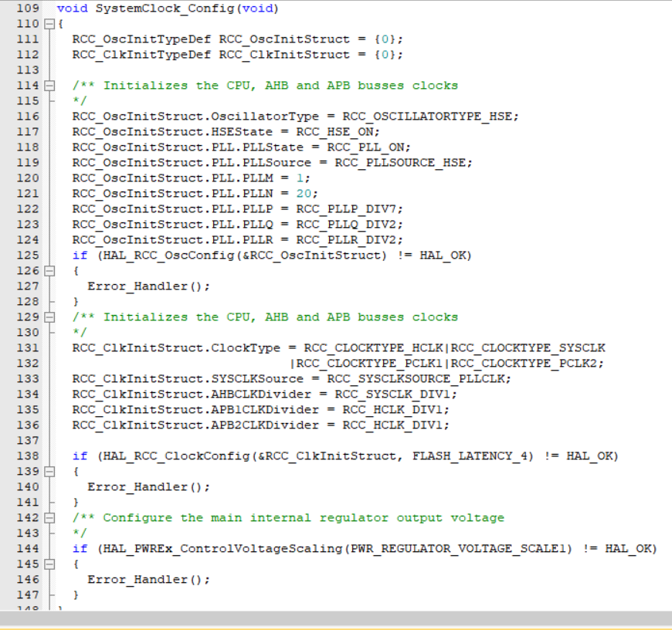672x630 pixels.
Task: Click the horizontal scrollbar at the bottom
Action: click(336, 619)
